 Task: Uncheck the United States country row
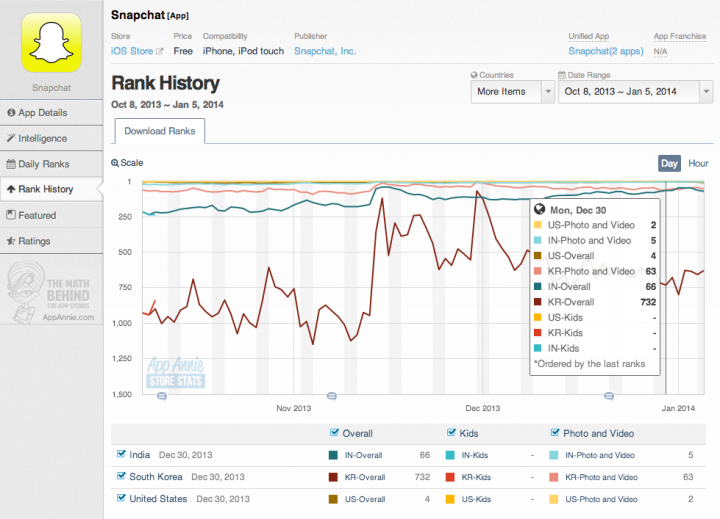121,498
